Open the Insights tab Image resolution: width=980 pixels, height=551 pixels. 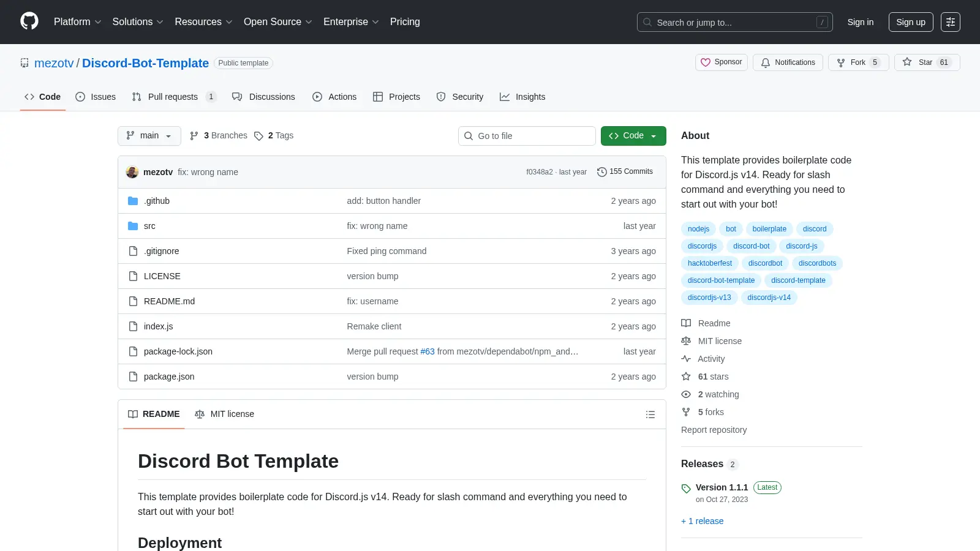point(522,97)
